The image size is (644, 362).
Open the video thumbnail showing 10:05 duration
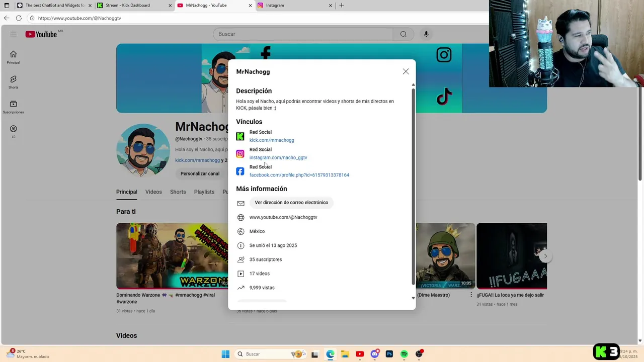click(446, 256)
